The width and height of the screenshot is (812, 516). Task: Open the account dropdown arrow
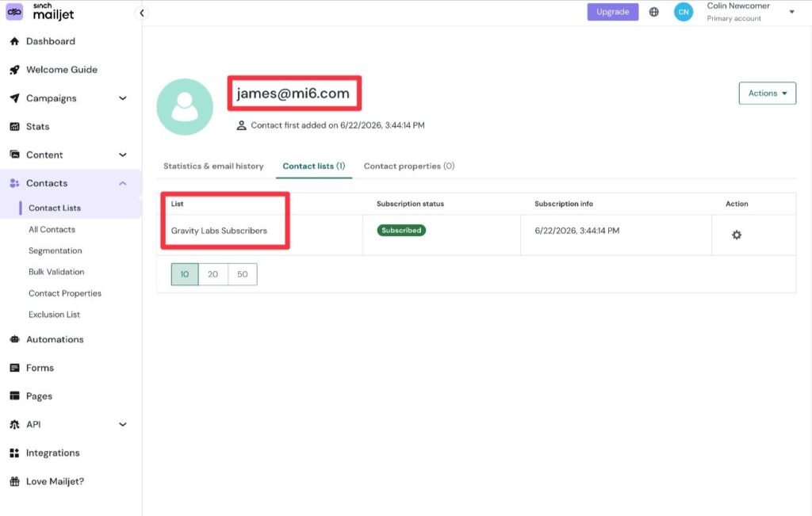(x=792, y=12)
